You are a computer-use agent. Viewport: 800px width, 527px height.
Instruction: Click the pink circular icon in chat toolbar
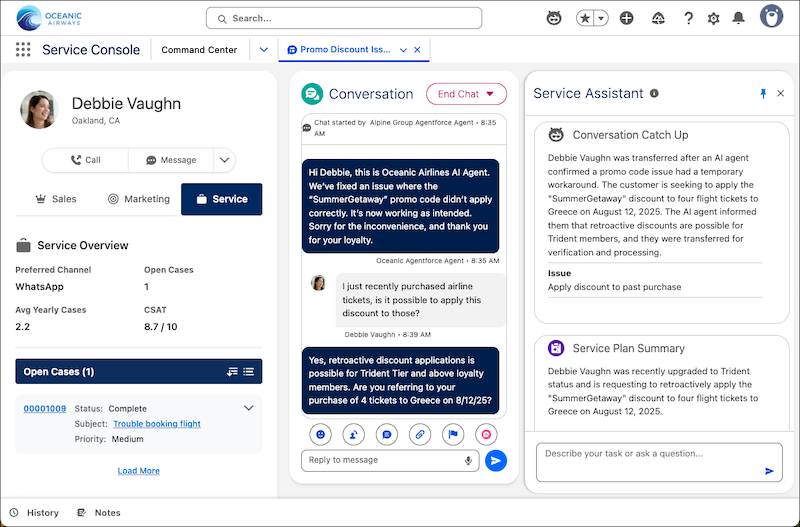[x=486, y=434]
